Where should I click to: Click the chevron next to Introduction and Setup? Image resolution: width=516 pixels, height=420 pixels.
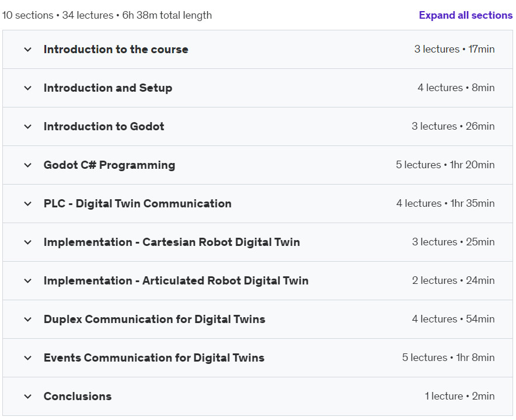click(x=27, y=88)
